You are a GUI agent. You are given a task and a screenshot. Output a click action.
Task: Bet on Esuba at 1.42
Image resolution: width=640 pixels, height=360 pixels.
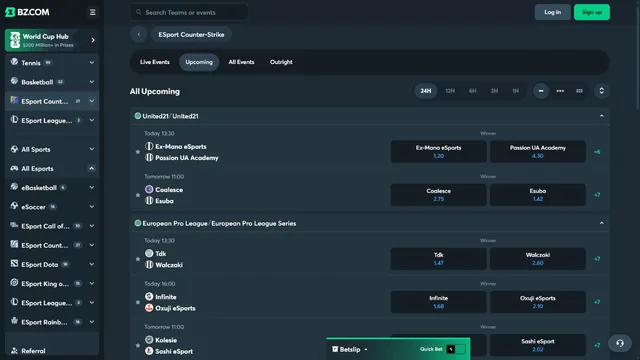coord(538,195)
